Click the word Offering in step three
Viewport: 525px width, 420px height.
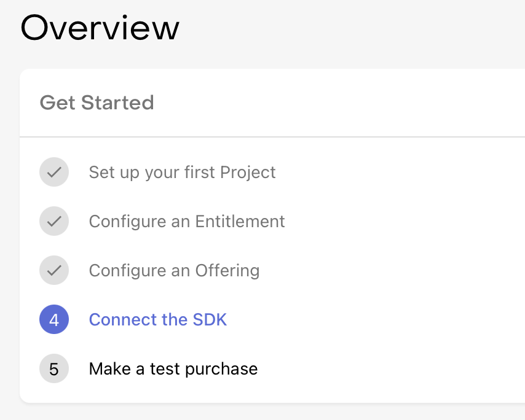(x=227, y=270)
